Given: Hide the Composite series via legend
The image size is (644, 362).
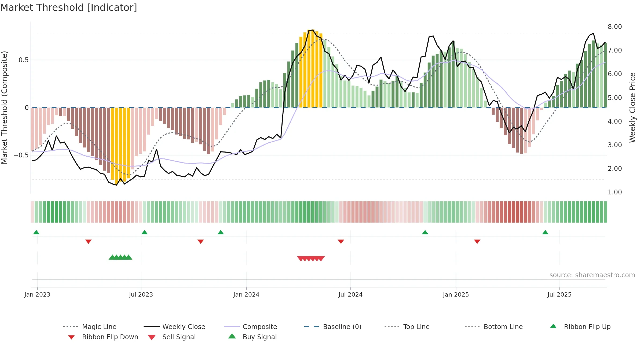Looking at the screenshot, I should pyautogui.click(x=250, y=327).
